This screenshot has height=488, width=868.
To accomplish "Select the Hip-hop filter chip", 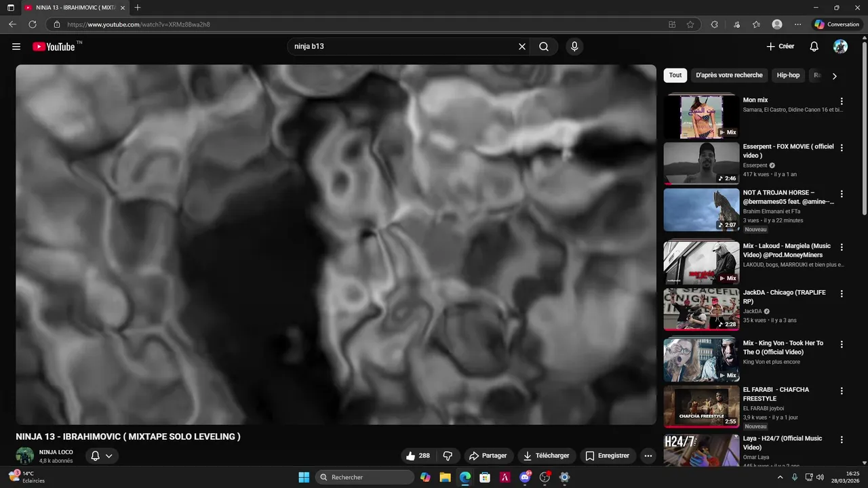I will pos(788,75).
